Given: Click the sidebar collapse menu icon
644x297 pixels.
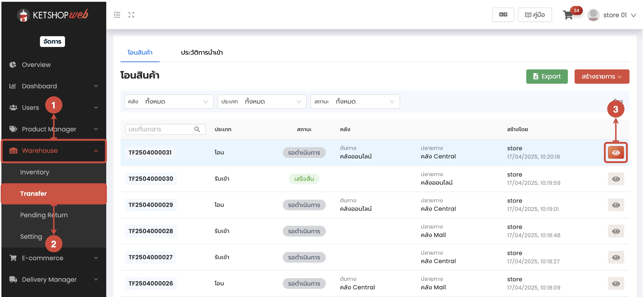Looking at the screenshot, I should (x=117, y=15).
